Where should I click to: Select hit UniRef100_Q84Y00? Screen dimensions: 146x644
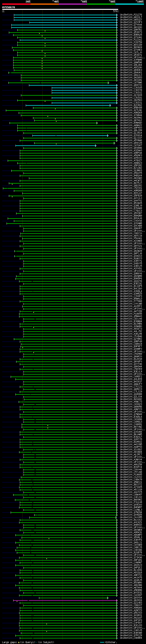[x=131, y=85]
